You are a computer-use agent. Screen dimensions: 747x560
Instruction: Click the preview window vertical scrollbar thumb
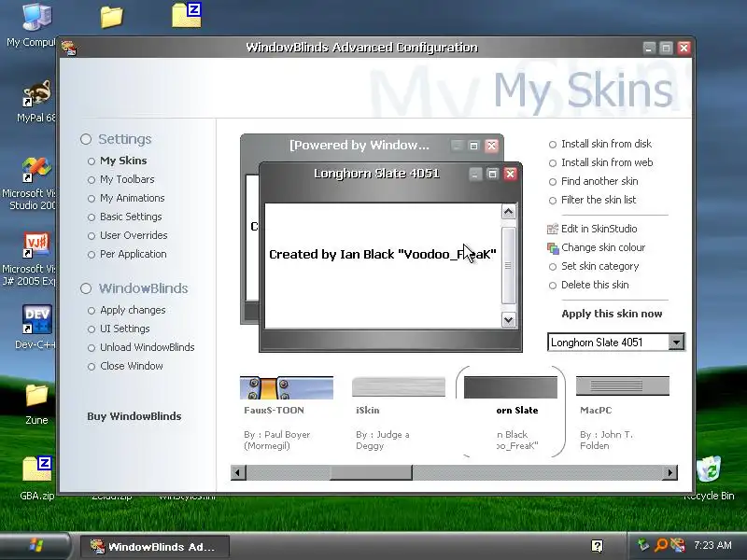[508, 265]
